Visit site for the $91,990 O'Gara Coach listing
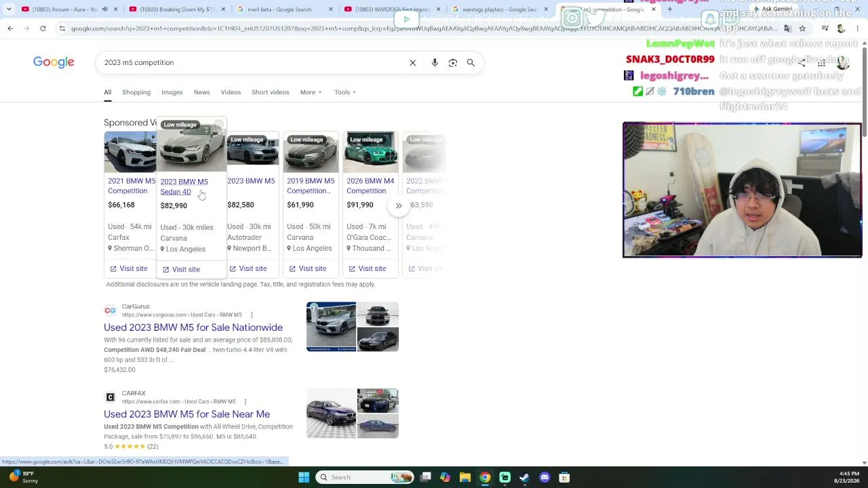The image size is (868, 488). 367,269
